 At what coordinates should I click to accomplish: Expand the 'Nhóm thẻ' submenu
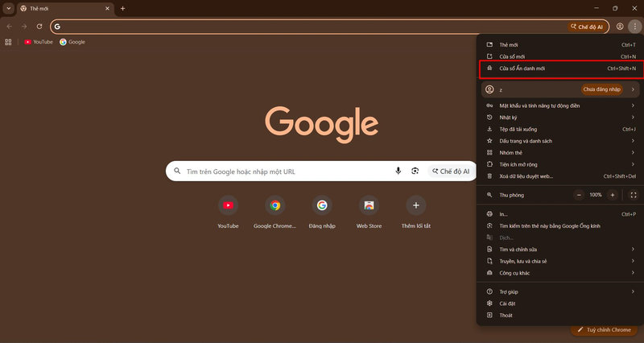[560, 152]
